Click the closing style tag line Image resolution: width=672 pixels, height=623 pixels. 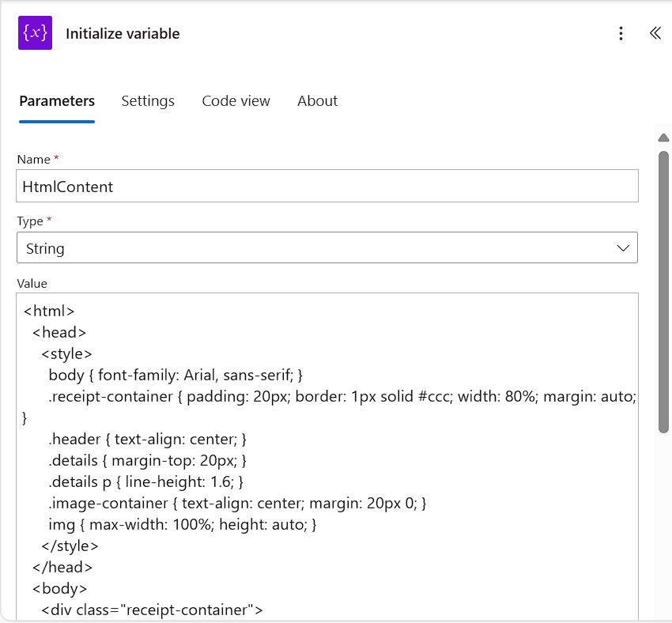tap(70, 546)
